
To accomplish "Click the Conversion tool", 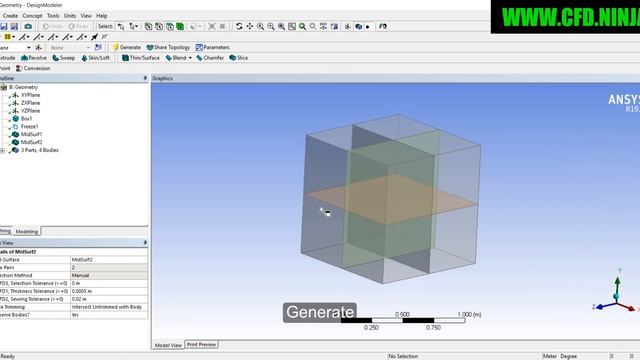I will coord(33,68).
